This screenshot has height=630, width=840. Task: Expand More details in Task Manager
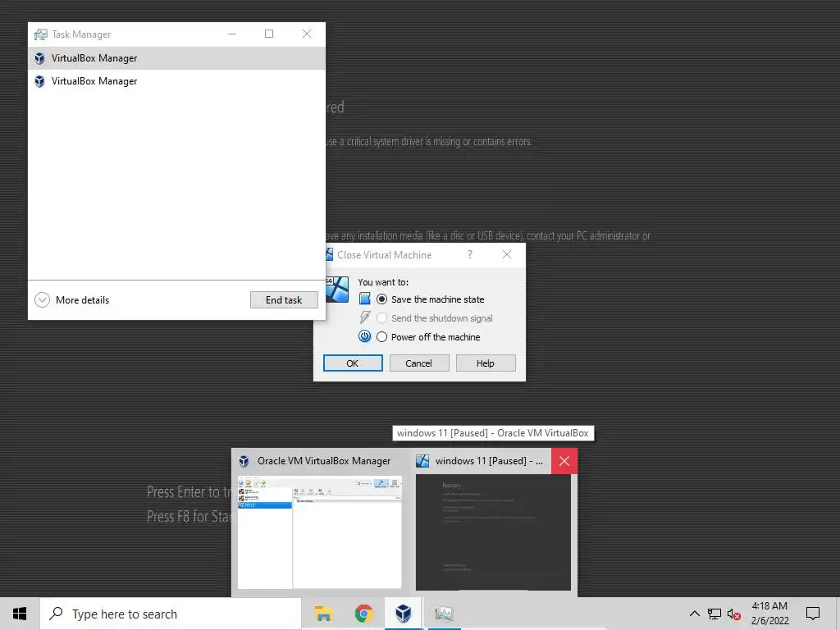pyautogui.click(x=72, y=300)
